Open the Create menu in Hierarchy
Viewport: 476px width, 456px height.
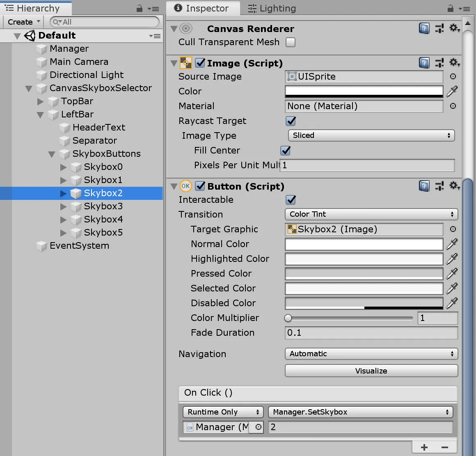pos(24,22)
